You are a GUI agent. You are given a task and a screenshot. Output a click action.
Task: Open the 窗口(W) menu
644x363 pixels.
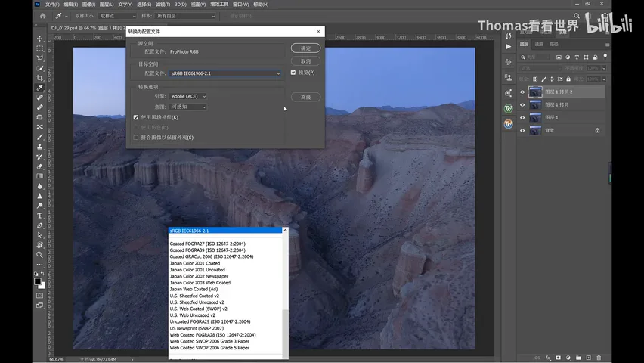point(241,5)
